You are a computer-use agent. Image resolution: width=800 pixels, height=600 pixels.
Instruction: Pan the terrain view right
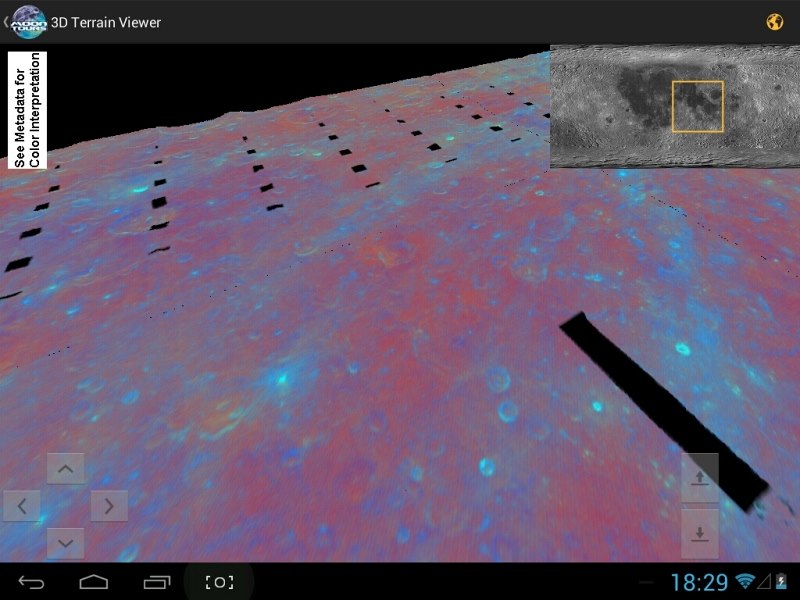coord(109,505)
